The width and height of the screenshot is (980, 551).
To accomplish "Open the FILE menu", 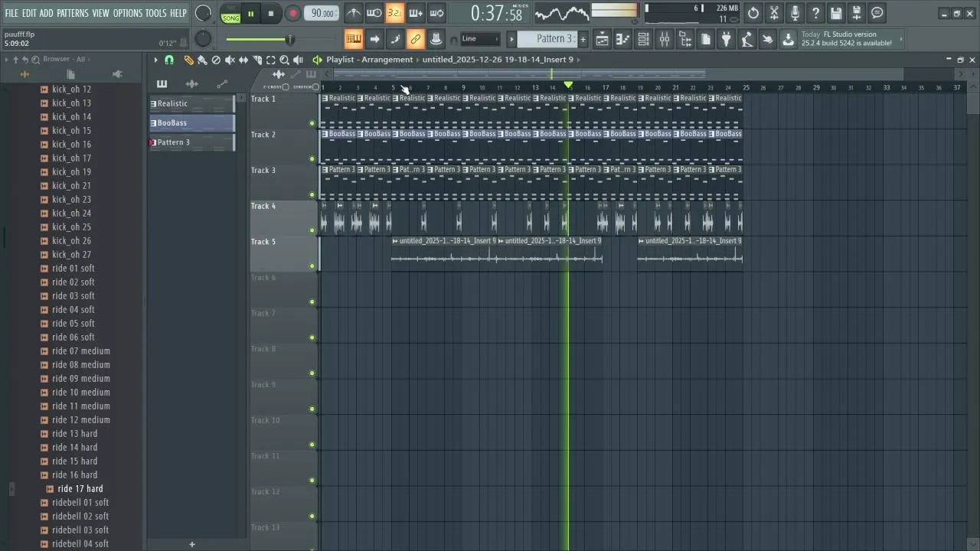I will pos(11,13).
